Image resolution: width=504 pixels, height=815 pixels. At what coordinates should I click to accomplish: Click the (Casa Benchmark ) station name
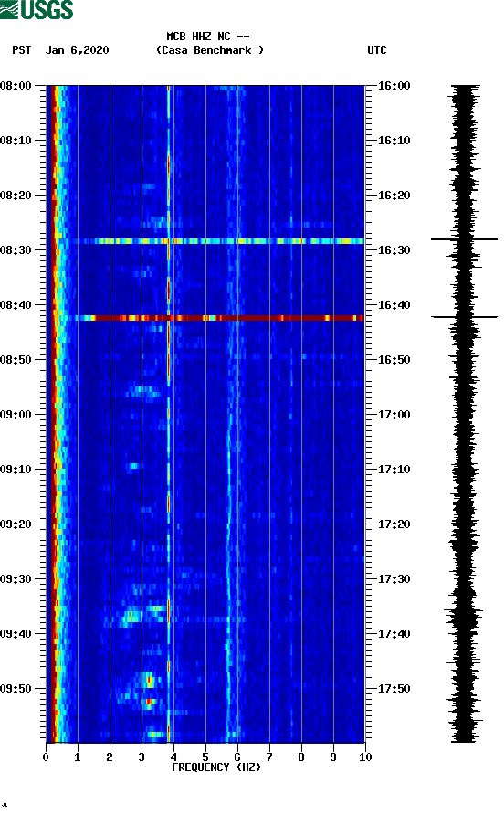click(x=210, y=50)
